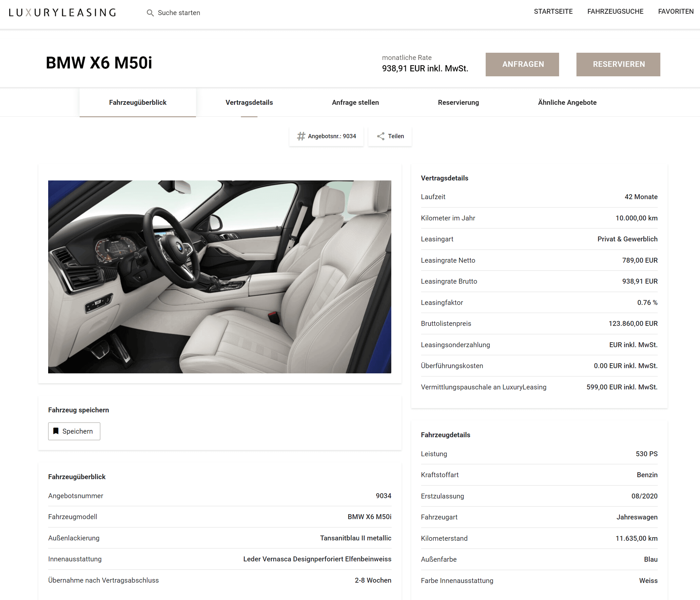This screenshot has height=600, width=700.
Task: Click the Privat & Gewerblich Leasingart value
Action: pyautogui.click(x=627, y=239)
